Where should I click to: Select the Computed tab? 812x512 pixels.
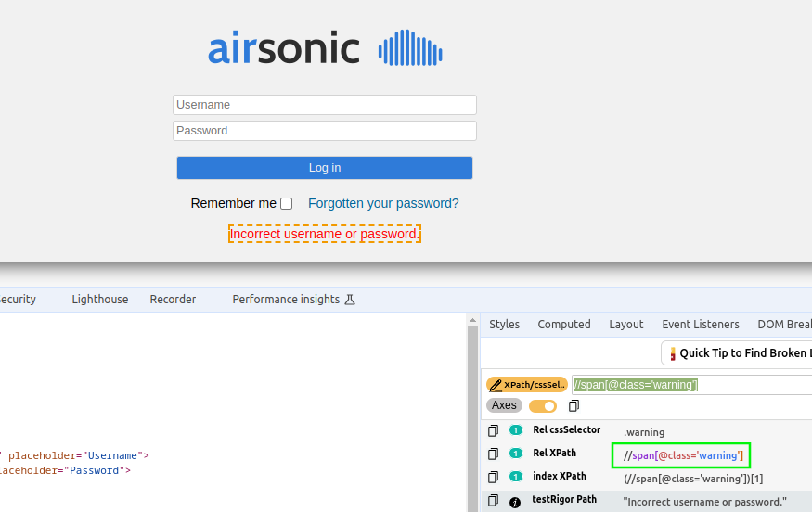pyautogui.click(x=564, y=324)
